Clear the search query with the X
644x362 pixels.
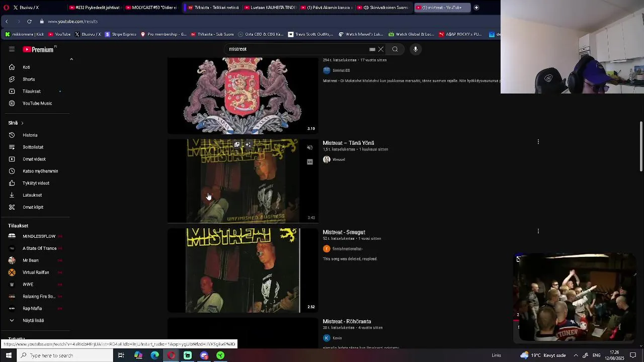[x=381, y=49]
